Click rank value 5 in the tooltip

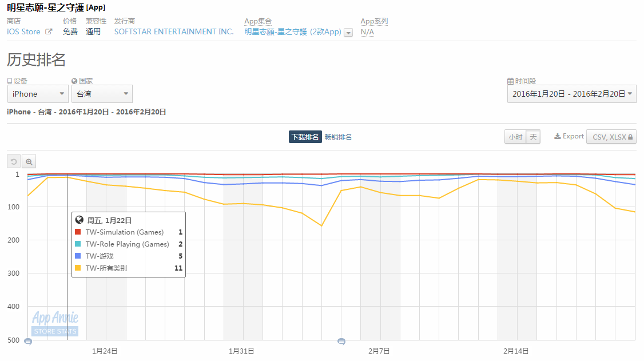[x=180, y=256]
